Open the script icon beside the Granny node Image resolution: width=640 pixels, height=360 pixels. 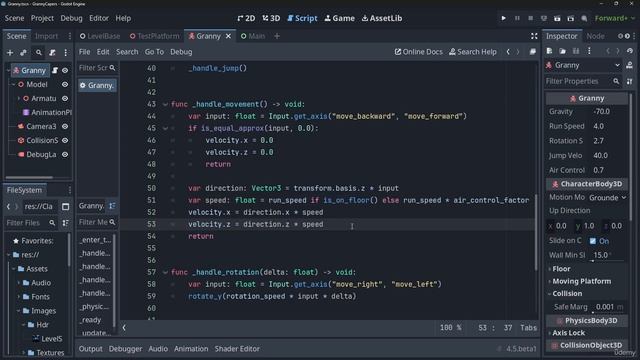pos(55,70)
